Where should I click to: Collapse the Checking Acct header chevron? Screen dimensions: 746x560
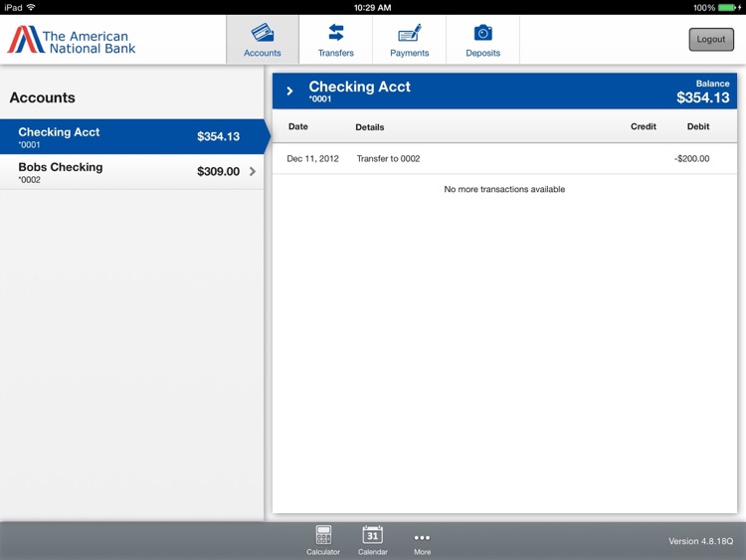[289, 91]
